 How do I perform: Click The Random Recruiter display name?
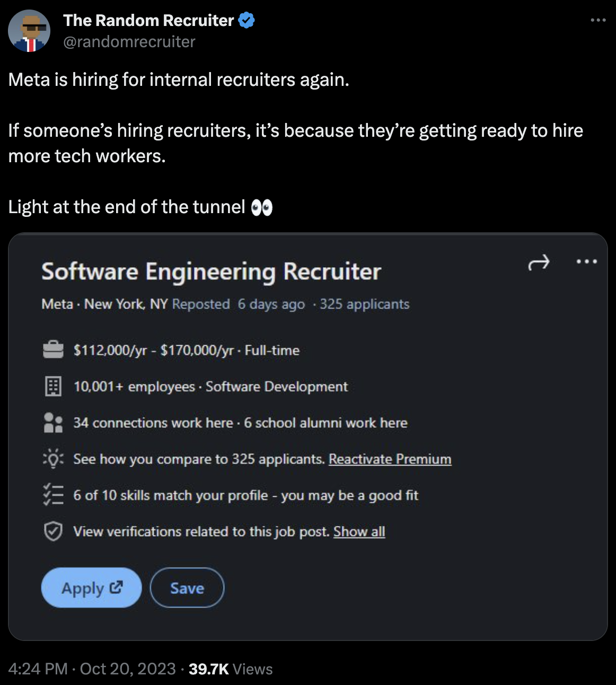point(148,21)
